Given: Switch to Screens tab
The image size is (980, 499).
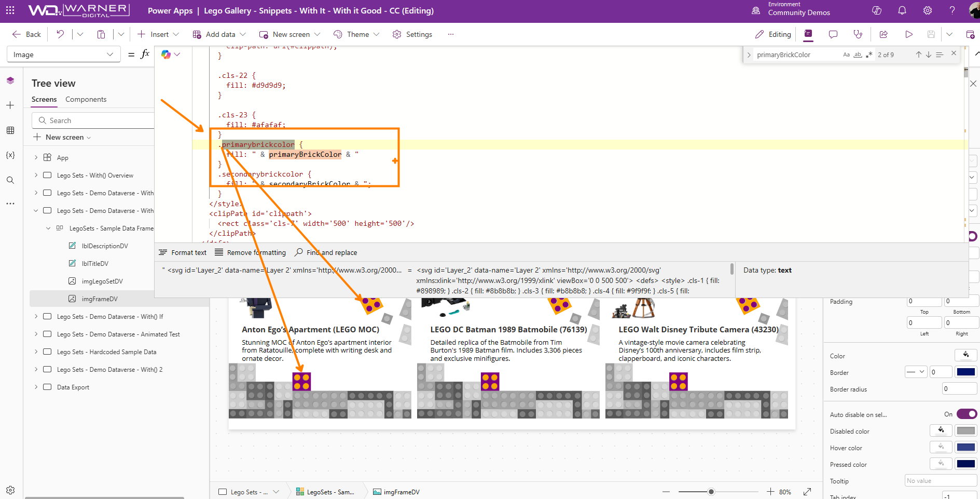Looking at the screenshot, I should (x=44, y=99).
